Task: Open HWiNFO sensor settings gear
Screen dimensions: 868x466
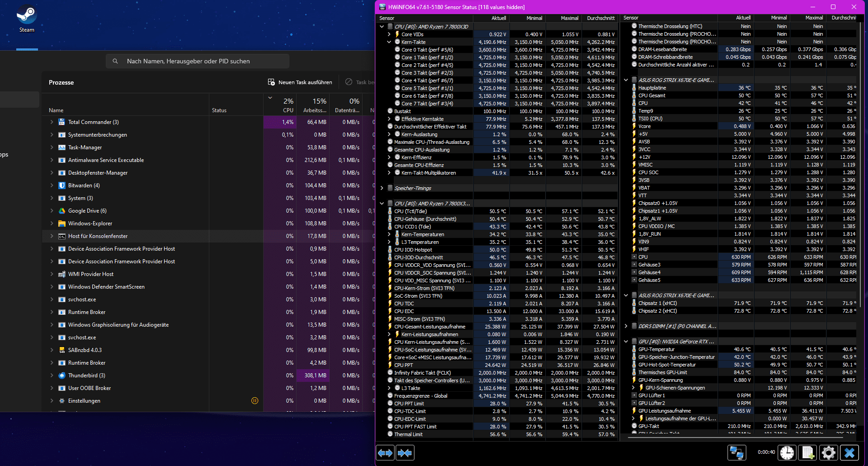Action: tap(829, 453)
